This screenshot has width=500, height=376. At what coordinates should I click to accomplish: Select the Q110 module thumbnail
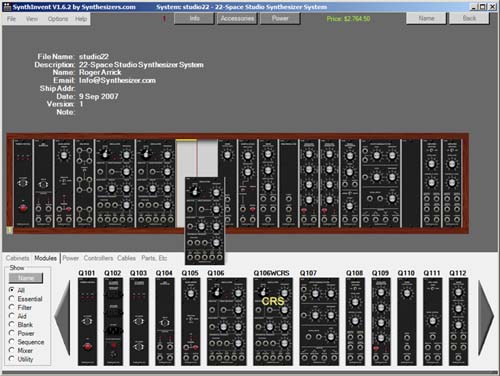(407, 322)
